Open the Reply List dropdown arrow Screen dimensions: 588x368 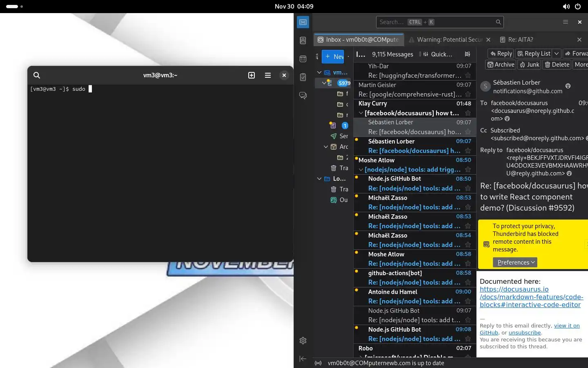(557, 54)
